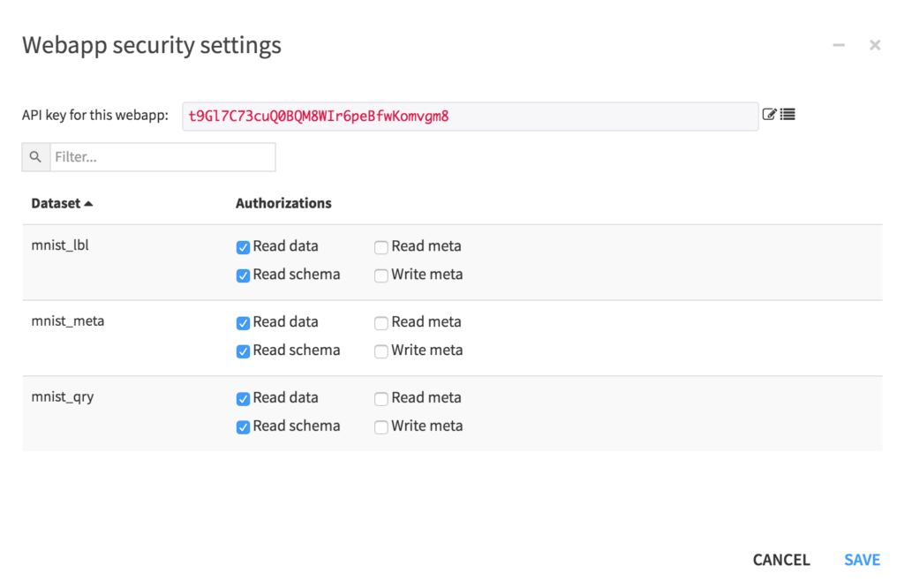This screenshot has height=588, width=904.
Task: Cancel the security settings changes
Action: click(x=781, y=559)
